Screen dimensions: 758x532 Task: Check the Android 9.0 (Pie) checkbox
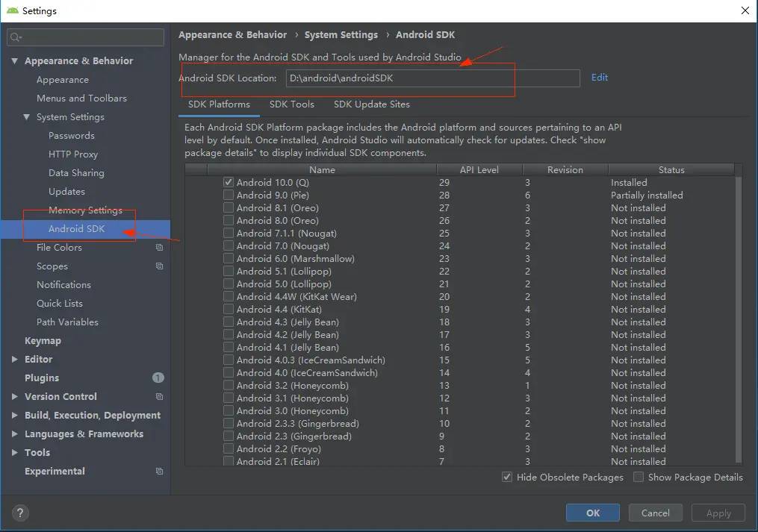click(x=229, y=195)
